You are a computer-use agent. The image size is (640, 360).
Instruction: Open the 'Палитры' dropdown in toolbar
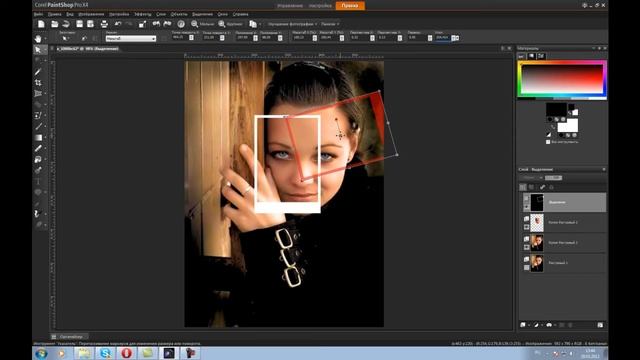tap(330, 24)
